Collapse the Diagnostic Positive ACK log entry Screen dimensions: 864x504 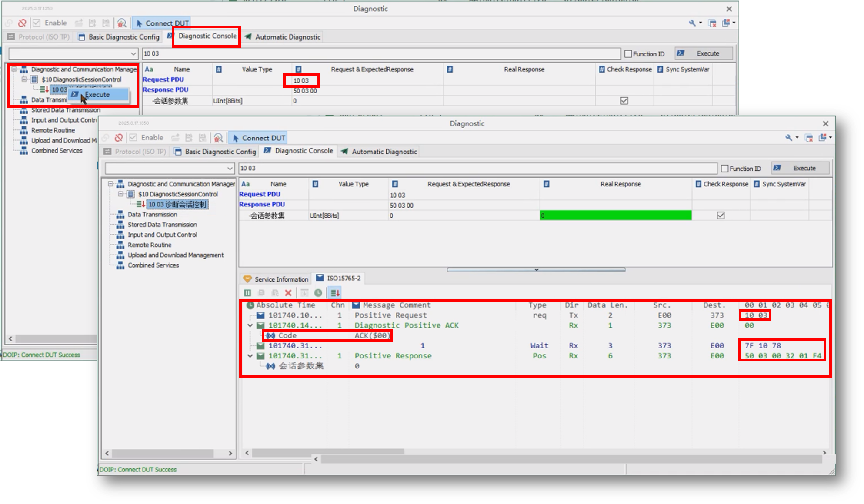click(x=250, y=325)
